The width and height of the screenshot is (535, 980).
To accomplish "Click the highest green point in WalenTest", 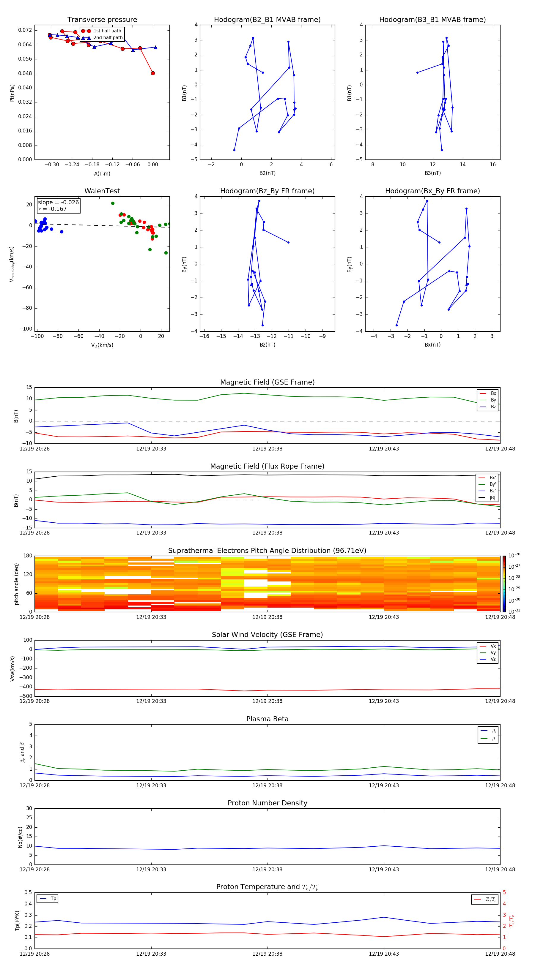I will coord(113,203).
